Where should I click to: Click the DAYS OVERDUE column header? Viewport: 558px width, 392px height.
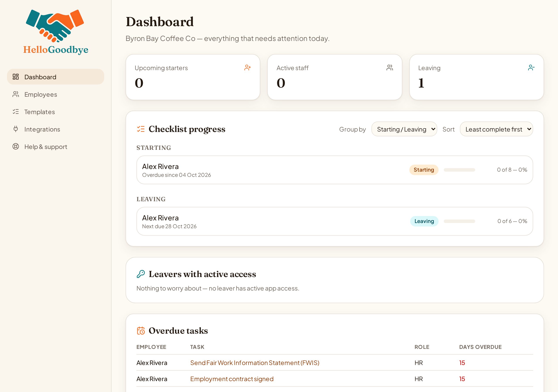coord(480,347)
